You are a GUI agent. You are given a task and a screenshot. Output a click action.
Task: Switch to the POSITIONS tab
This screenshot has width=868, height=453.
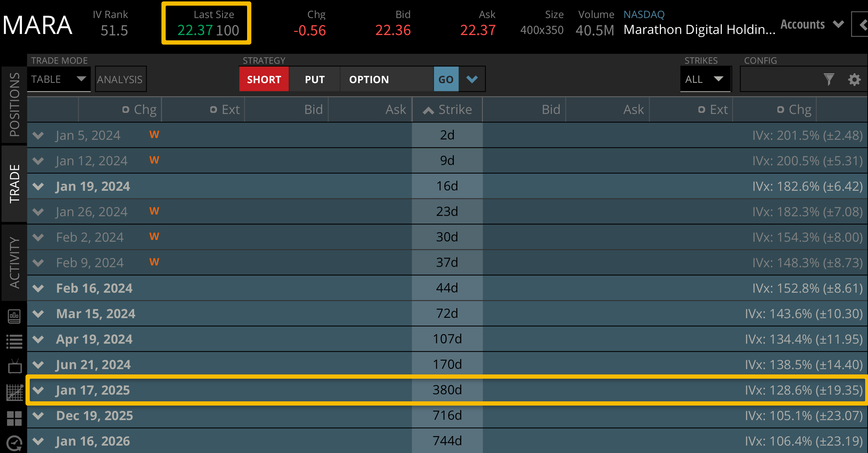point(14,104)
